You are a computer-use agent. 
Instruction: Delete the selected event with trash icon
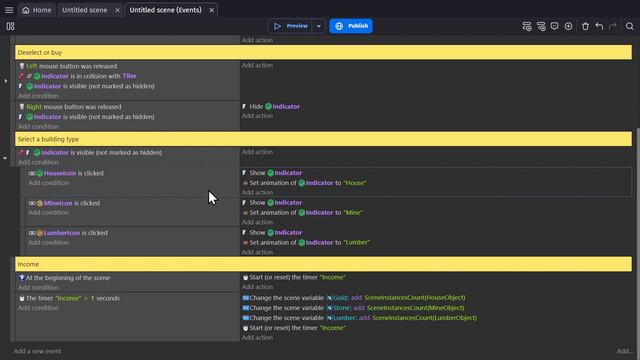coord(585,26)
